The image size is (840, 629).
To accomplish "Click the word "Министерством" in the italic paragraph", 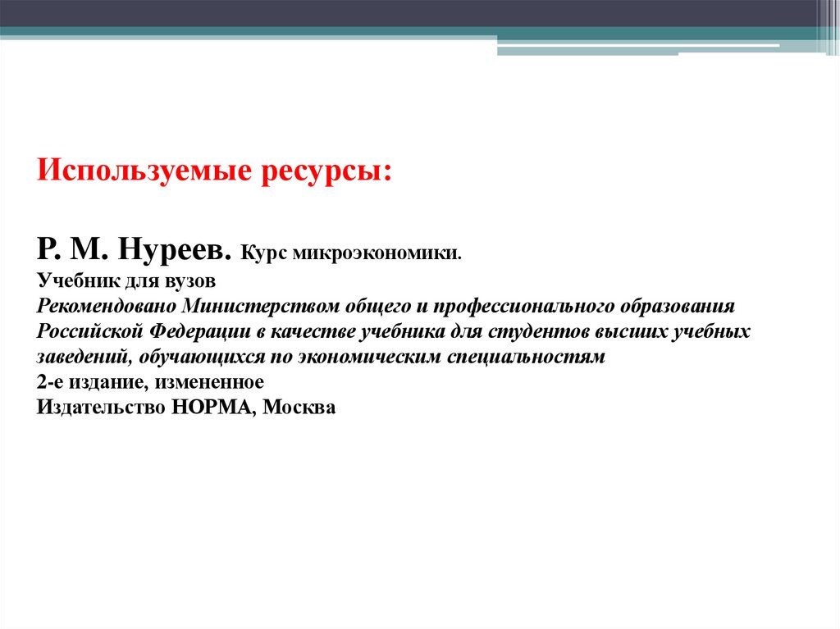I will click(x=261, y=307).
